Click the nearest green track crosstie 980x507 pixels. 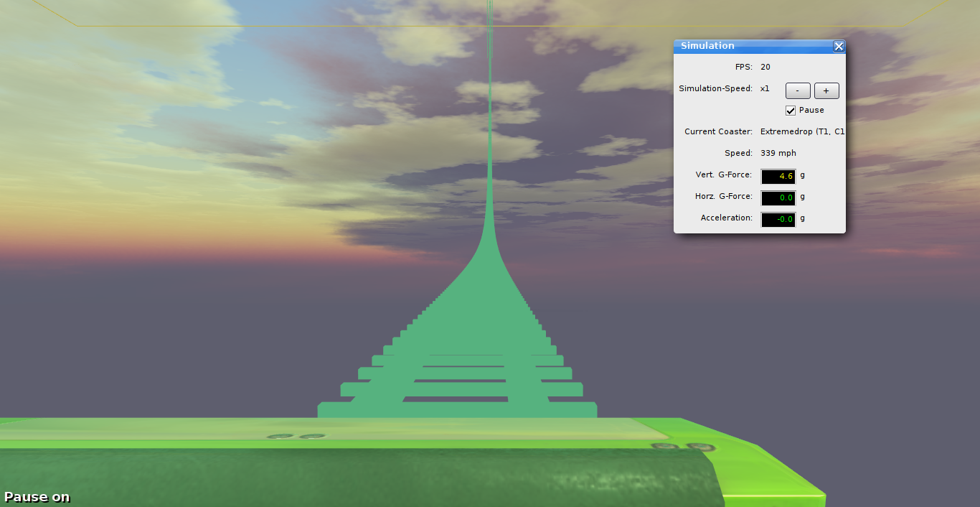point(457,410)
